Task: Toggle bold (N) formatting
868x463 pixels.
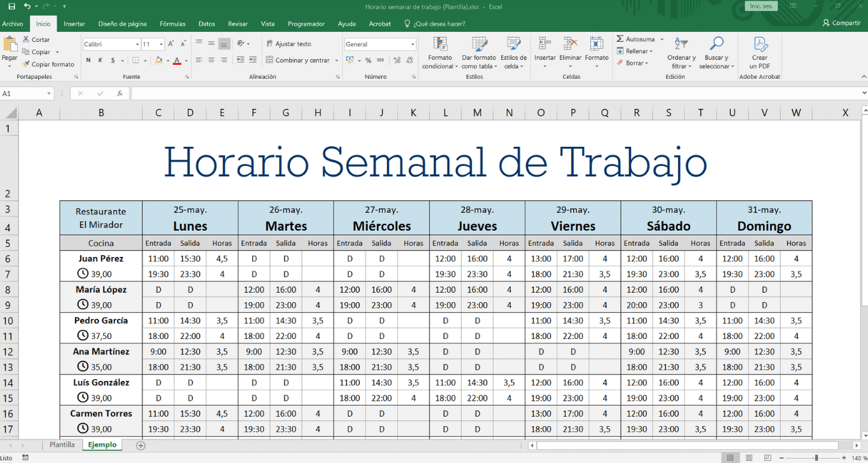Action: pos(88,60)
